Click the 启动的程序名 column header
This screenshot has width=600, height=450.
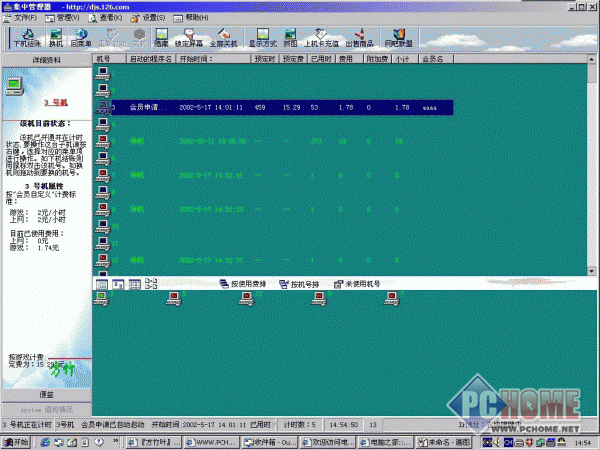click(151, 59)
